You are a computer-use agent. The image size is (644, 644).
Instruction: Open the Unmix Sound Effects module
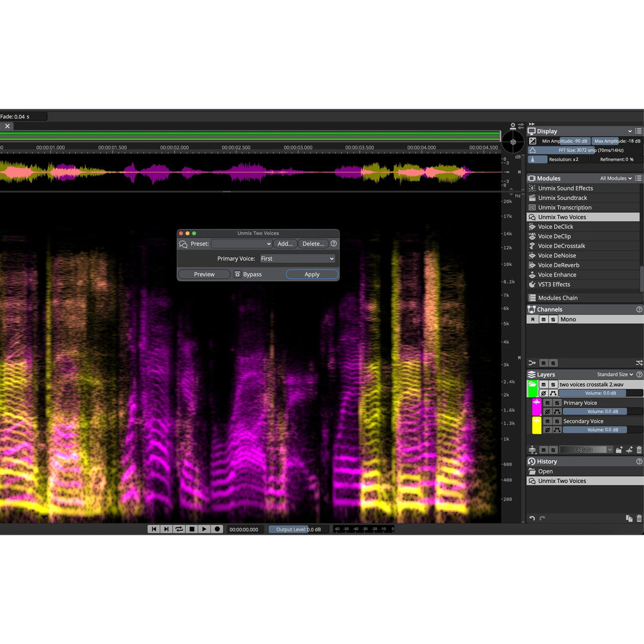583,188
